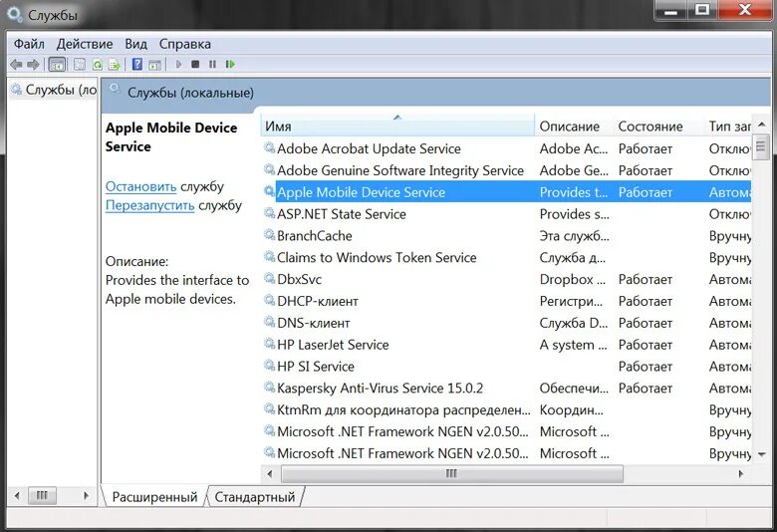Click the green Refresh toolbar icon
This screenshot has height=532, width=777.
click(x=98, y=65)
